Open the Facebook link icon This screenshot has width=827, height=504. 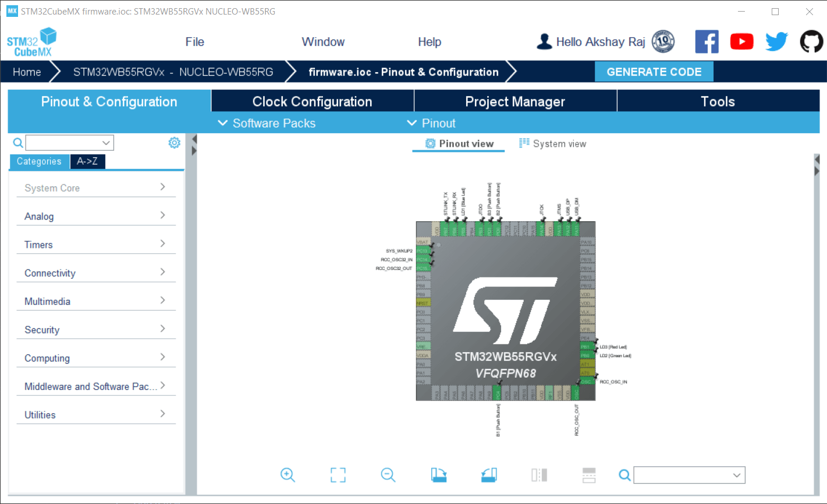(x=707, y=42)
